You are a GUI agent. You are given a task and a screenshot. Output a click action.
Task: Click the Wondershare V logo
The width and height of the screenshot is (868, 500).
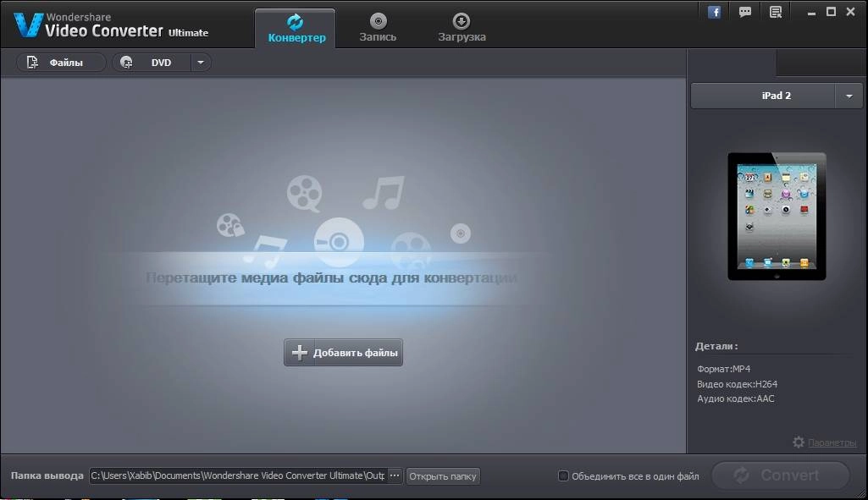[x=28, y=25]
